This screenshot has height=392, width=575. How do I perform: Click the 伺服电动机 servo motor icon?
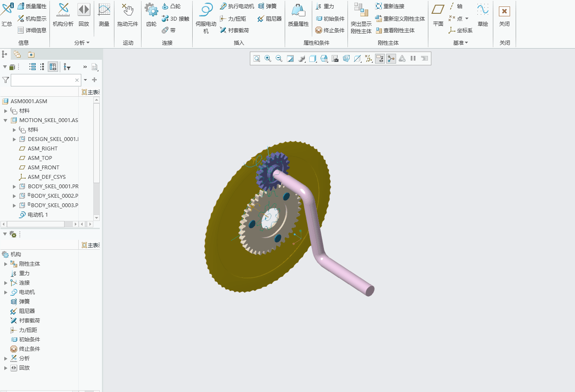(x=206, y=18)
